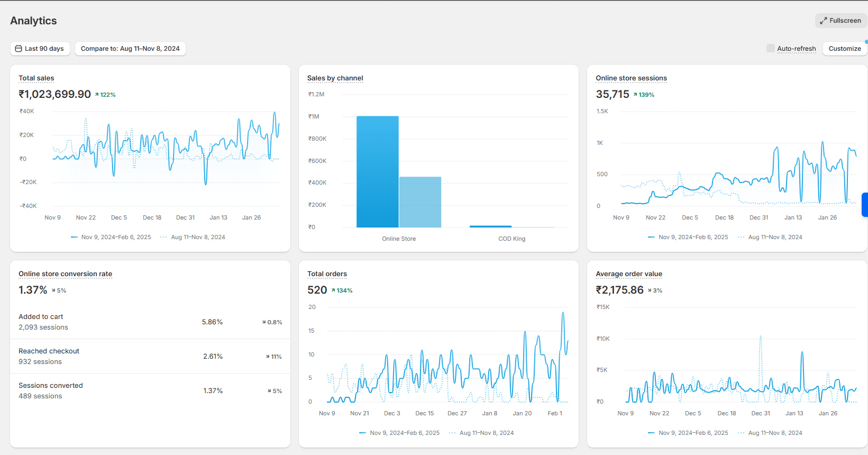Click sessions chart legend Aug 11–Nov 8, 2024
868x455 pixels.
click(770, 238)
